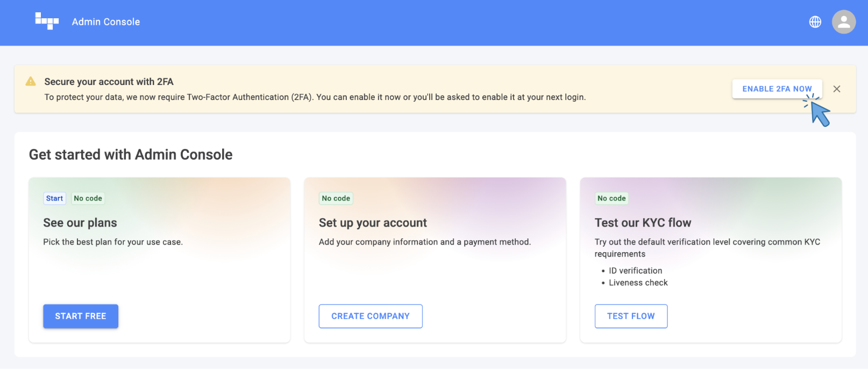Click No code tag on See our plans

pos(88,198)
